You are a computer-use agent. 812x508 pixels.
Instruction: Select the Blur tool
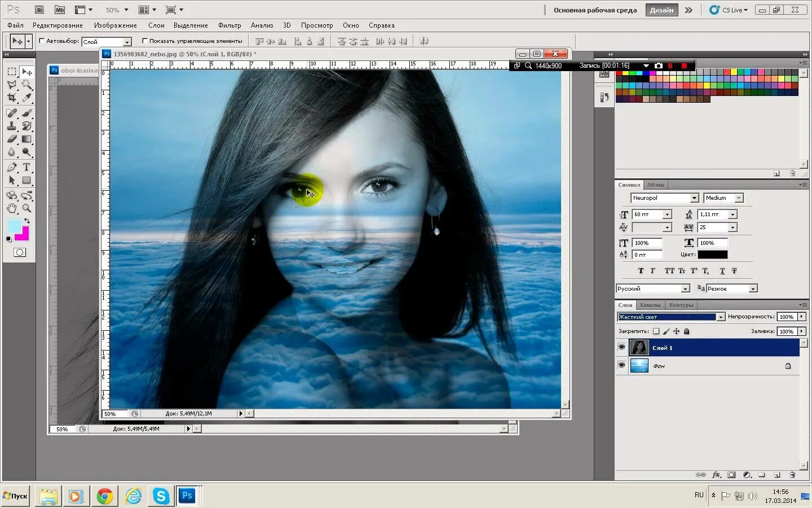tap(12, 152)
